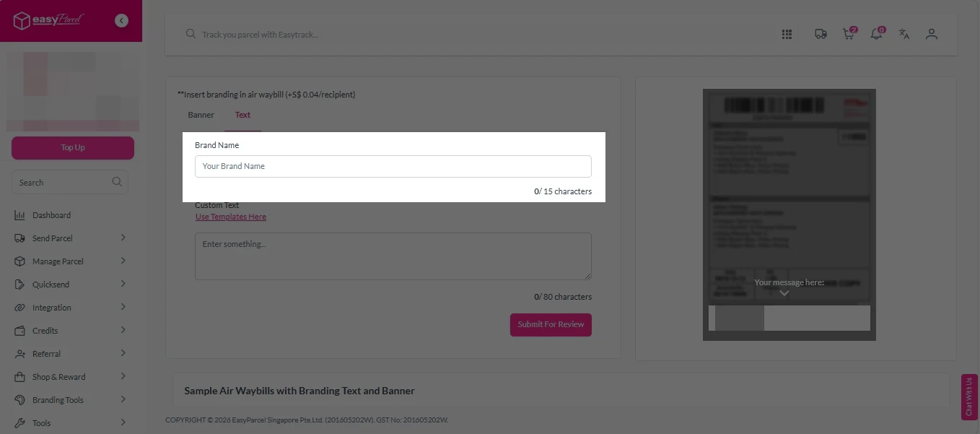This screenshot has height=434, width=980.
Task: Expand the Integration section
Action: tap(51, 307)
